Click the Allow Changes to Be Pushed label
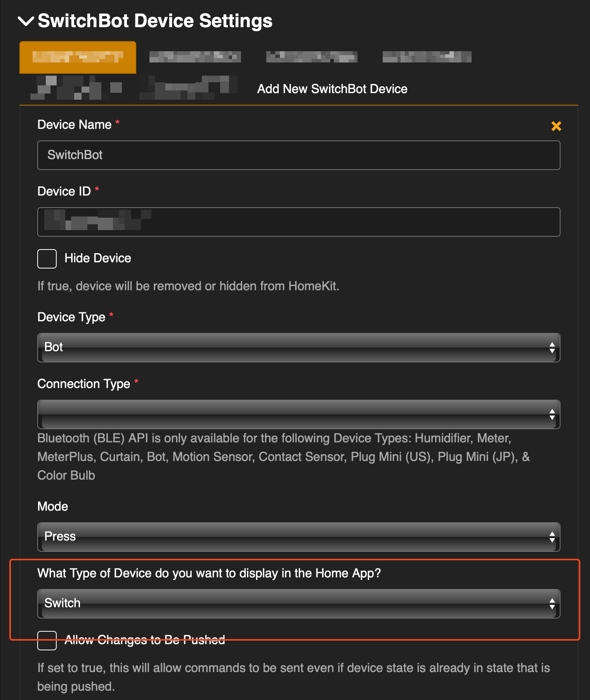590x700 pixels. (x=144, y=640)
